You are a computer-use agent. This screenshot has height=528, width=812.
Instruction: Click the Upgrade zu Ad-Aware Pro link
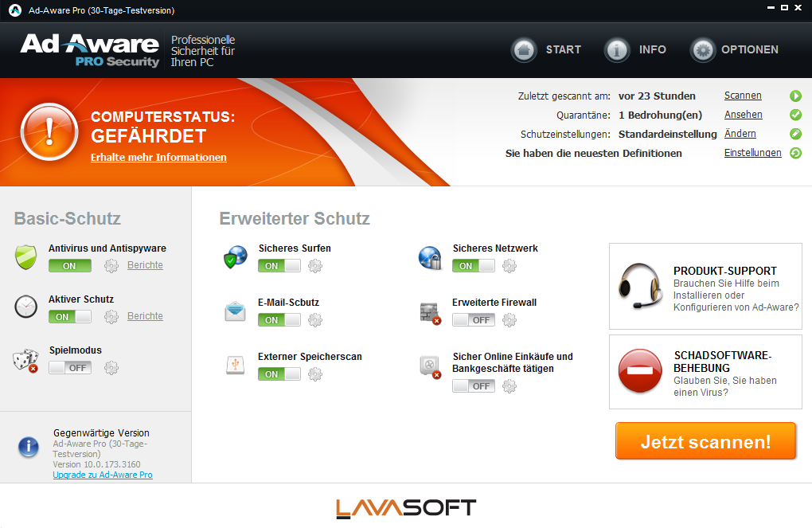point(103,475)
